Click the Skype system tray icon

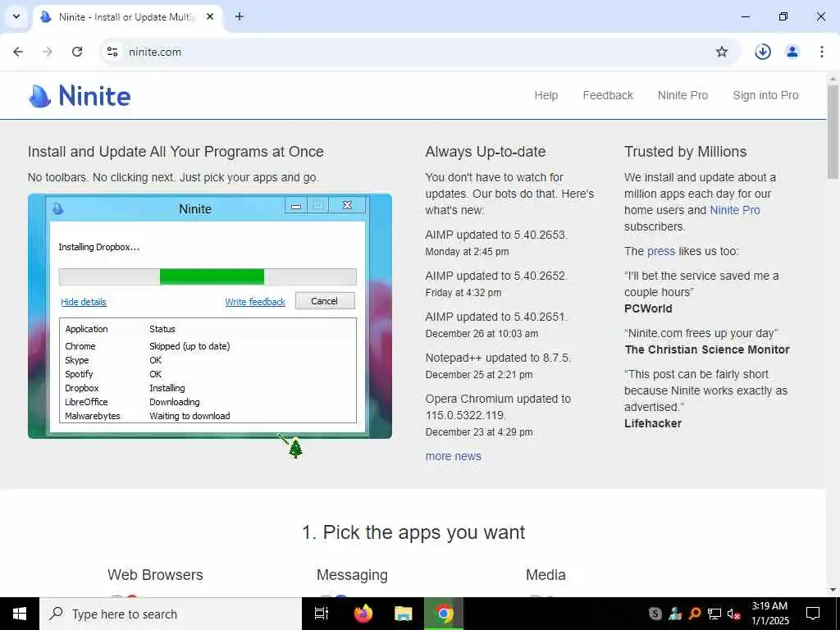click(x=655, y=614)
